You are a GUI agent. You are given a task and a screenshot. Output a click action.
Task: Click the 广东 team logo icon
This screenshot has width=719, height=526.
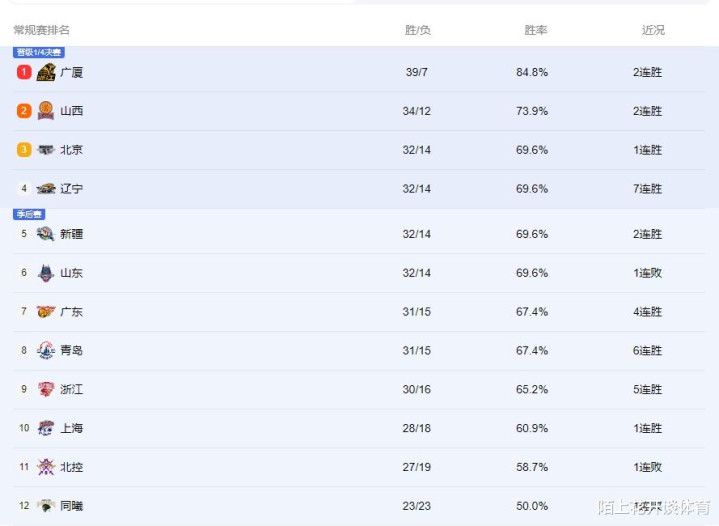tap(46, 312)
